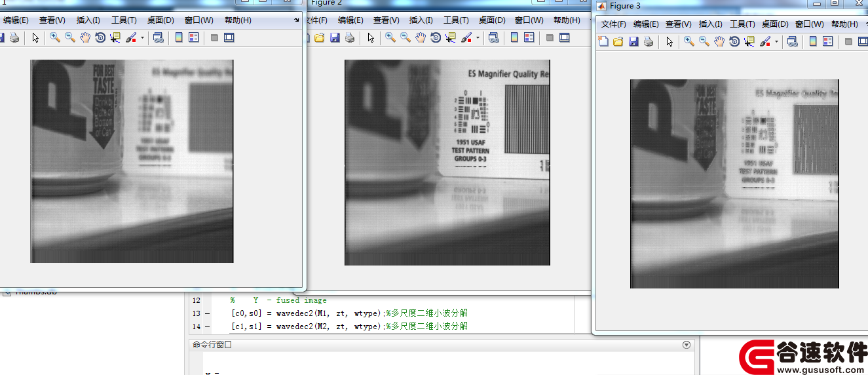Toggle the colorbar in Figure 1
Viewport: 868px width, 375px height.
click(179, 38)
